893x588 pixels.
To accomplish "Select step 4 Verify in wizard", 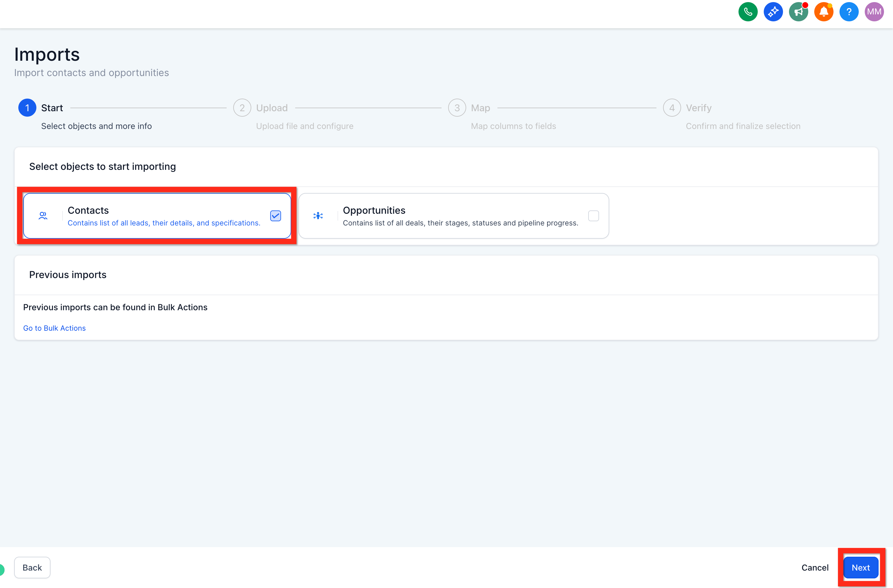I will point(671,108).
